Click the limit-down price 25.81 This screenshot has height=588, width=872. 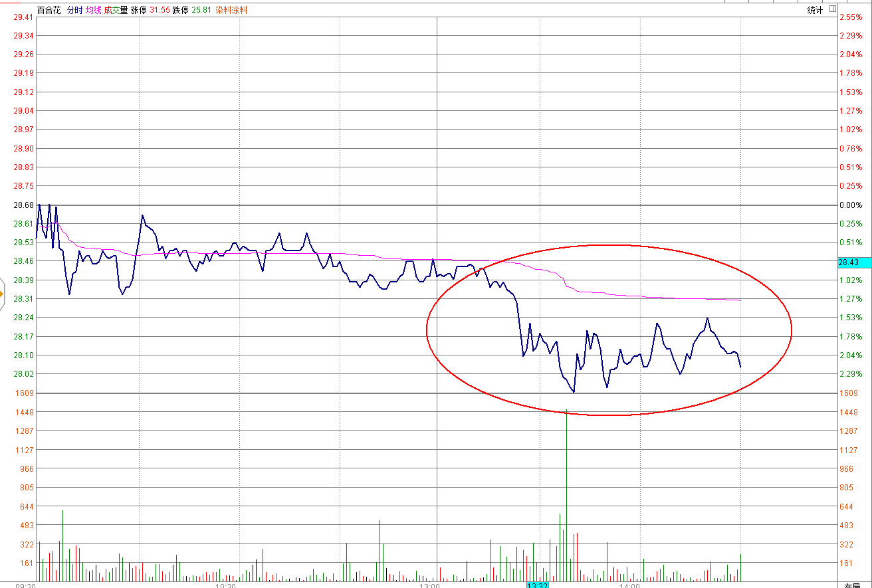[x=201, y=10]
